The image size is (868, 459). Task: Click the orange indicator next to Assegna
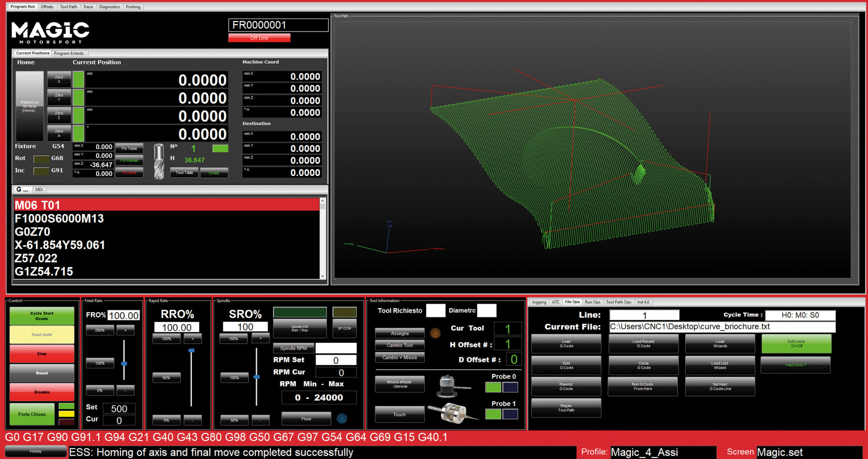pos(435,333)
